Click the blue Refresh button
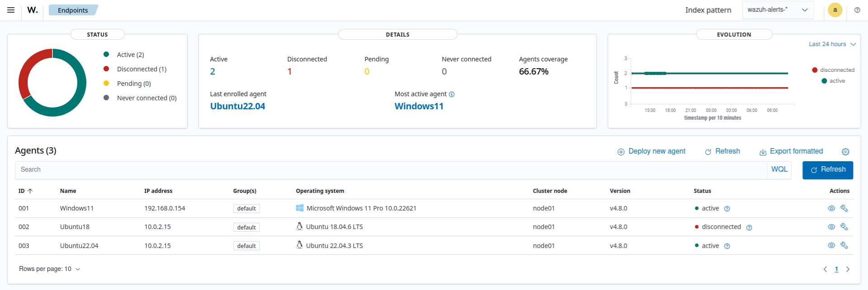The width and height of the screenshot is (868, 290). pos(828,170)
